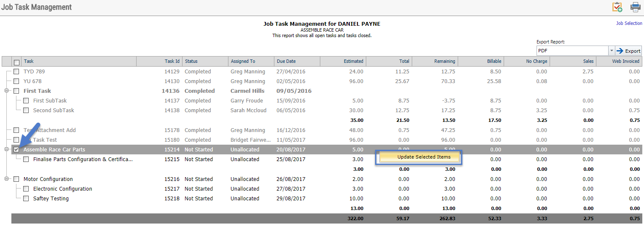Select the Electronic Configuration task row
This screenshot has width=644, height=248.
(x=62, y=189)
